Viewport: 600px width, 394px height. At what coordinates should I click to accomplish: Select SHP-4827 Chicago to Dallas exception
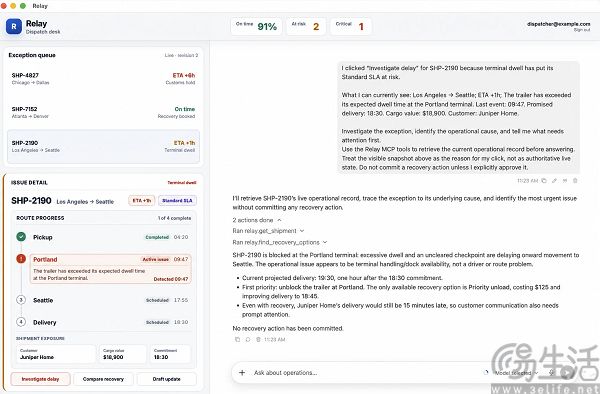point(103,79)
